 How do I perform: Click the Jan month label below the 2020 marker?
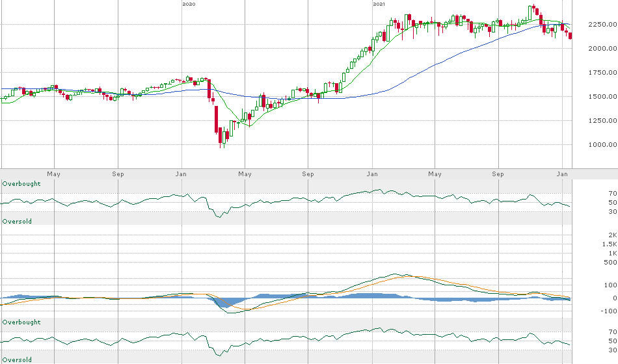click(181, 174)
